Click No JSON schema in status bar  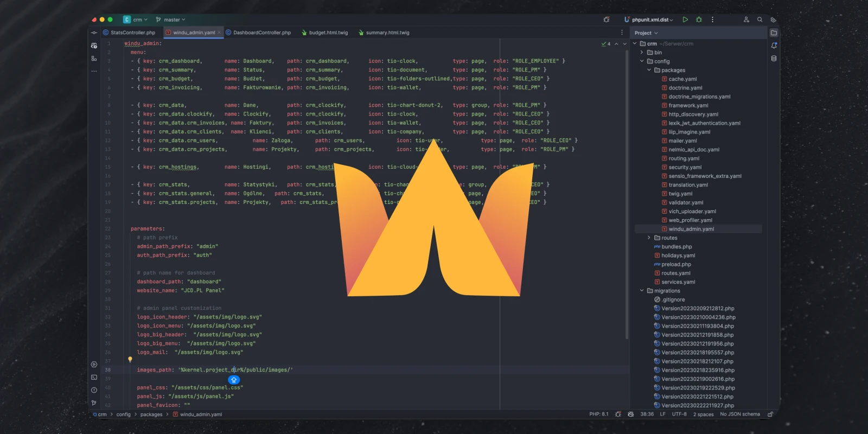740,414
